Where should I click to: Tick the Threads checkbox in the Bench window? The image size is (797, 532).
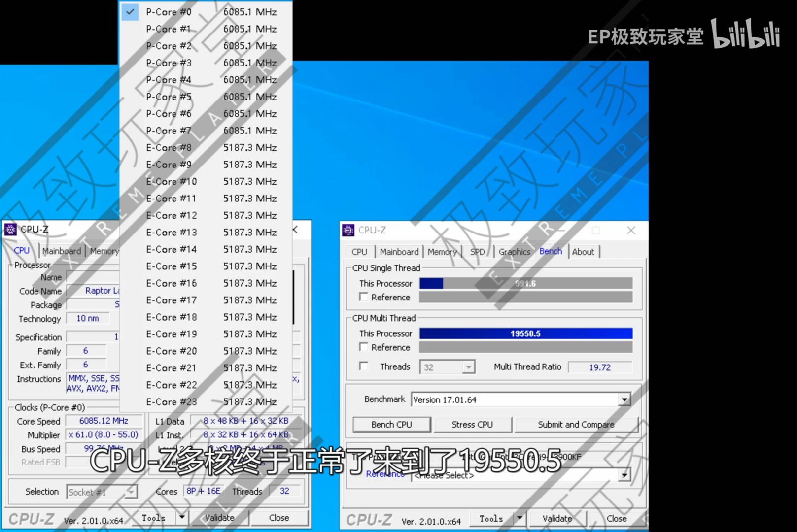click(x=364, y=366)
